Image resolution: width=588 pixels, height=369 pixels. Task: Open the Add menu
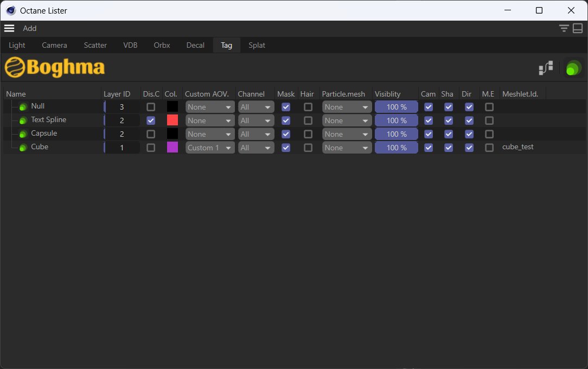click(x=30, y=28)
